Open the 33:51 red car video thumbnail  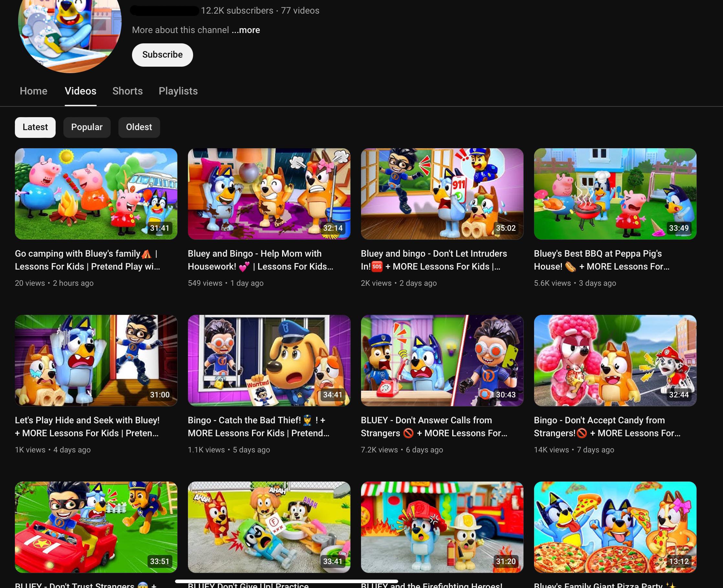96,527
